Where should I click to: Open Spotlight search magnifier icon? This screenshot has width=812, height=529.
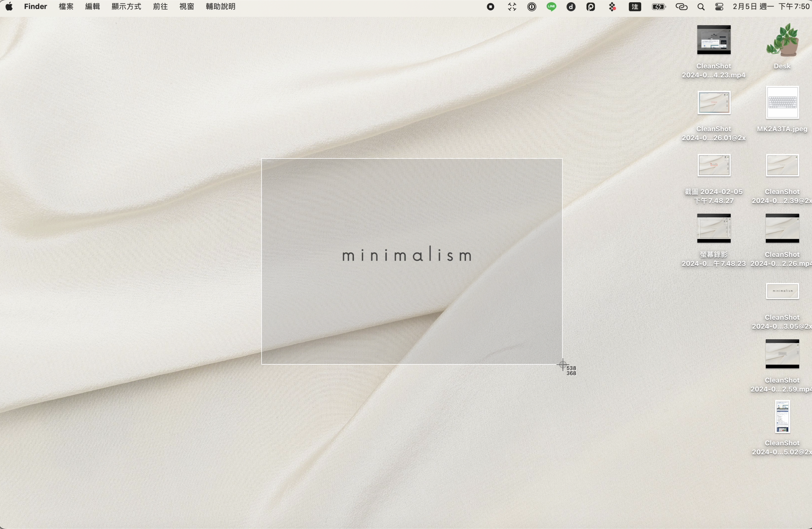(x=701, y=7)
